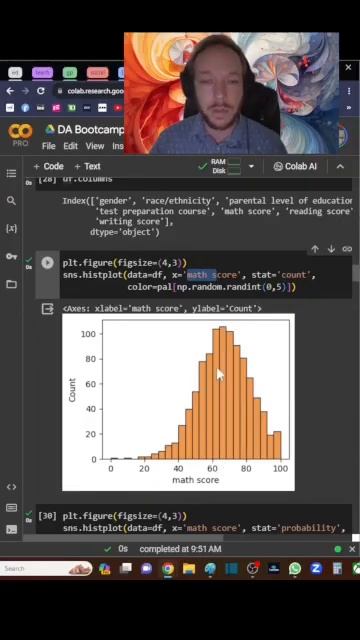Move the cell down with arrow icon
Image resolution: width=360 pixels, height=640 pixels.
(x=331, y=249)
